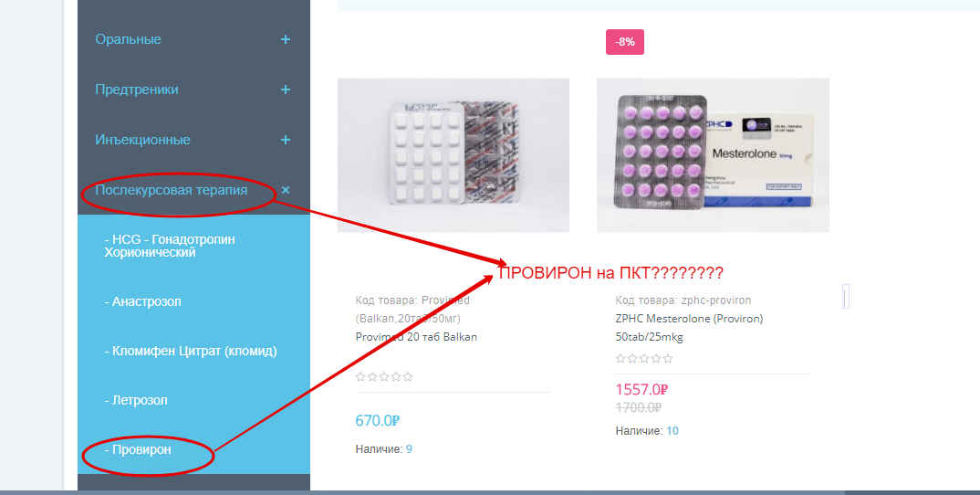Expand the Предтреники category plus icon
The height and width of the screenshot is (495, 980).
pos(285,90)
